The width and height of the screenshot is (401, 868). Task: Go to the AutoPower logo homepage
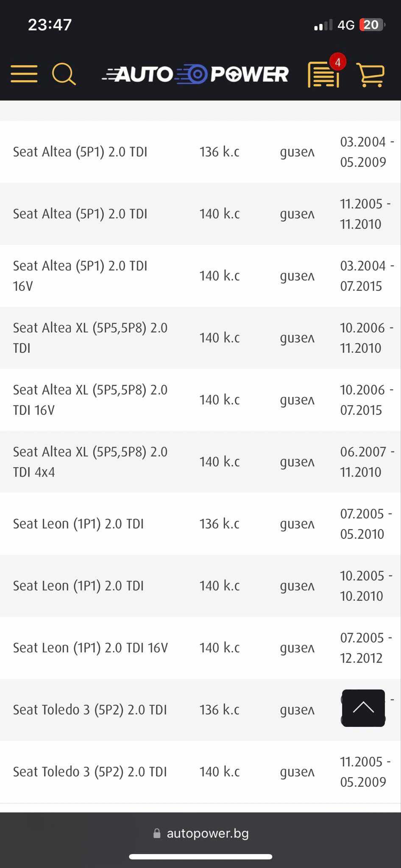point(195,74)
